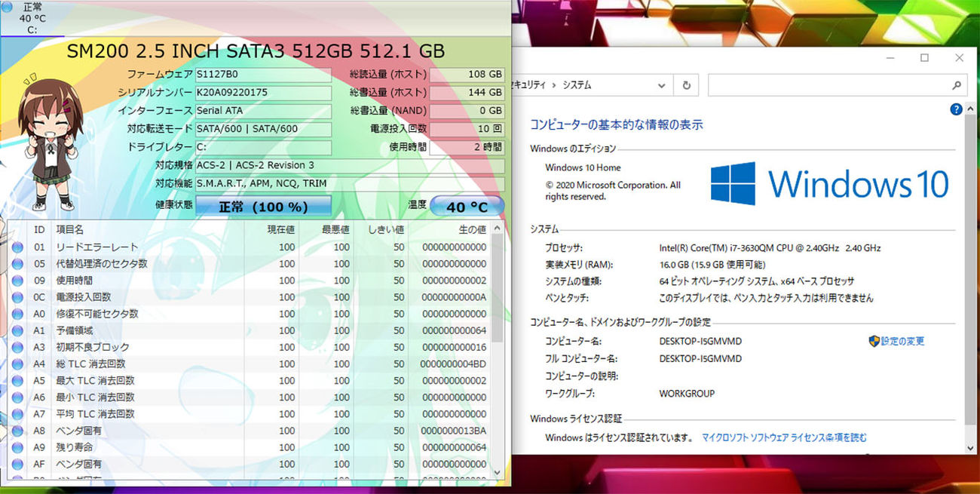Open 設定の変更 link

pos(903,341)
